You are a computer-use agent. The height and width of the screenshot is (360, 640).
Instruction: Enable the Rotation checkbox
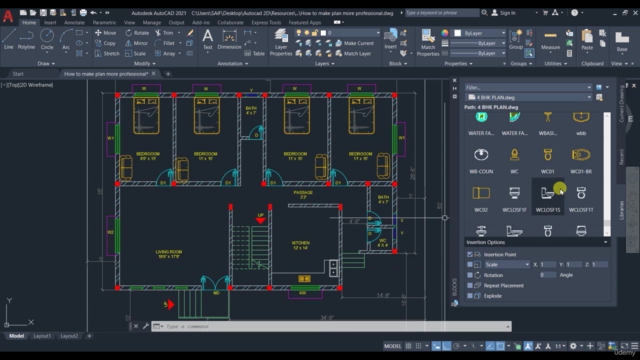coord(470,275)
